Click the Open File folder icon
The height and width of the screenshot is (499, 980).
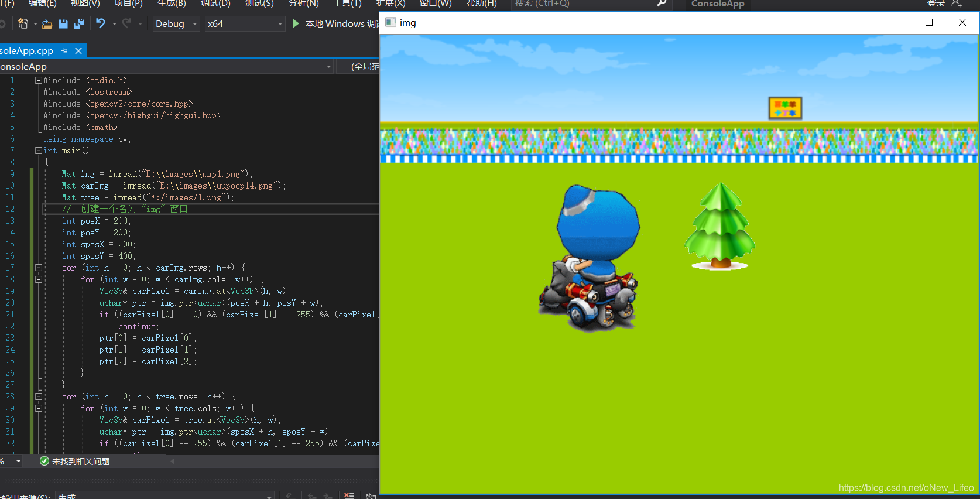point(47,24)
